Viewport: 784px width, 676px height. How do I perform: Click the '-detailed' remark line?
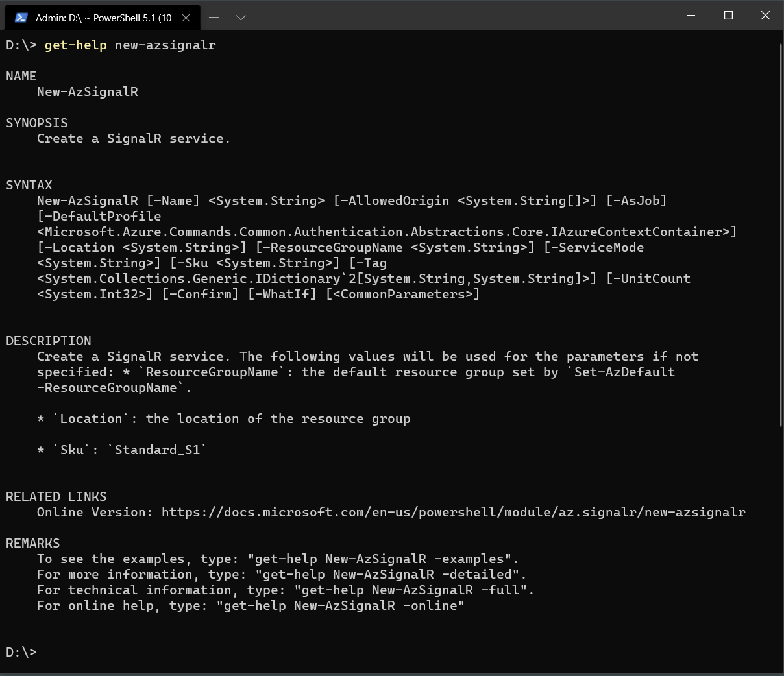[x=282, y=574]
